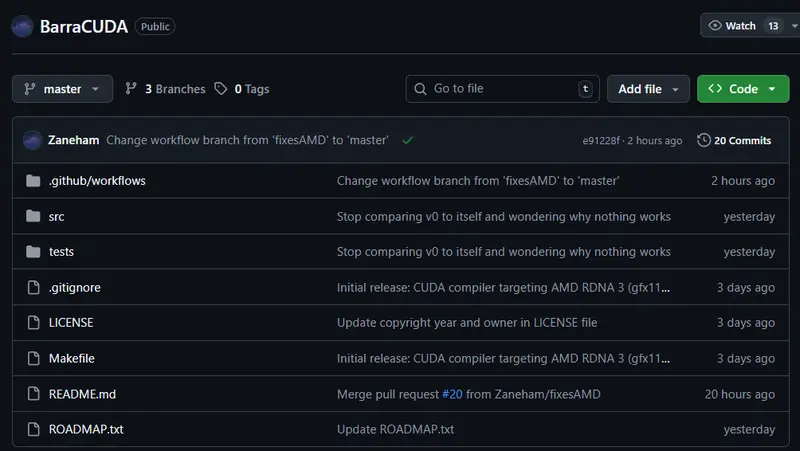Open the 3 Branches link

pos(165,89)
